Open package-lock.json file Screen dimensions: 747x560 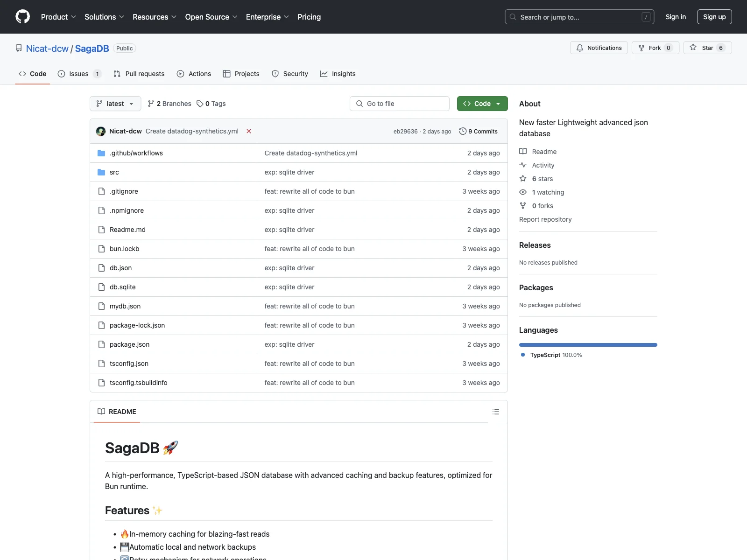click(137, 325)
